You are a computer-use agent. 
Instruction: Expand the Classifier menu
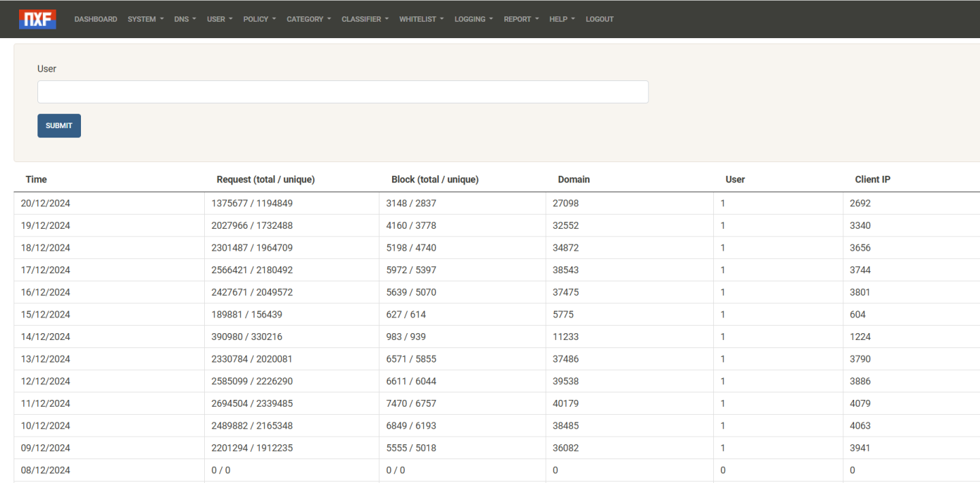(365, 19)
